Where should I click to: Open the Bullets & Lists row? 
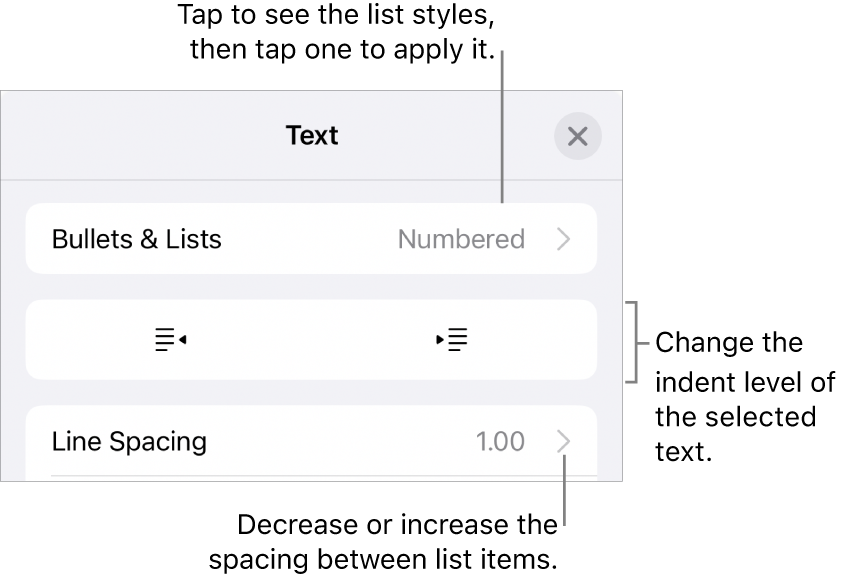tap(137, 240)
